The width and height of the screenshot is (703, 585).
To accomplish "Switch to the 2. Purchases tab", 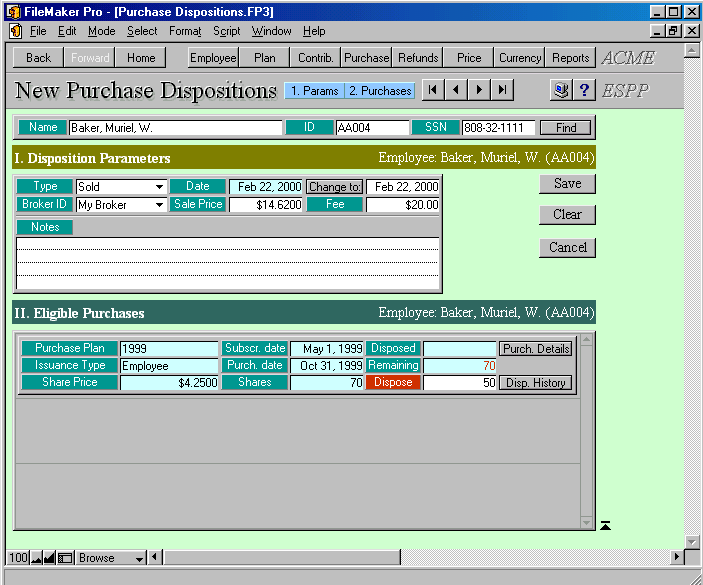I will [x=380, y=91].
